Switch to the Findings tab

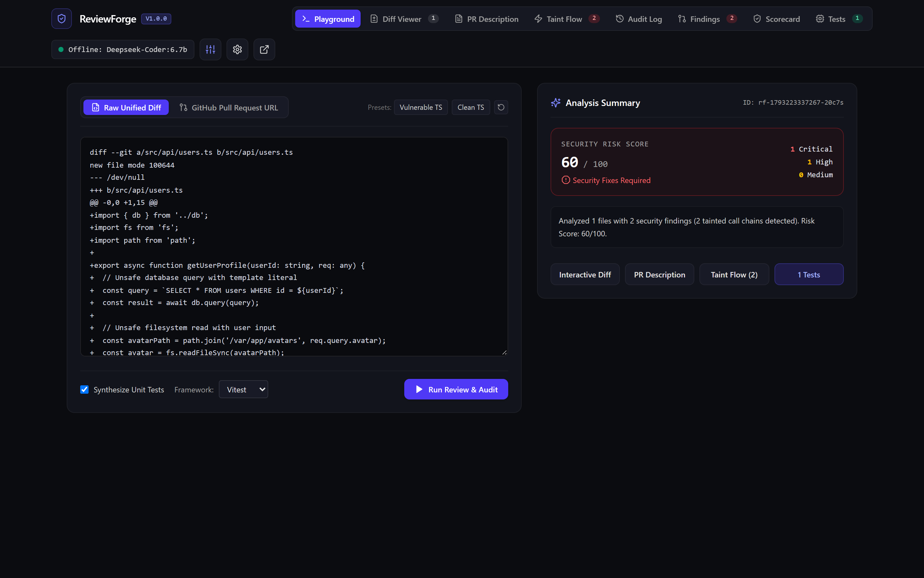[x=707, y=19]
